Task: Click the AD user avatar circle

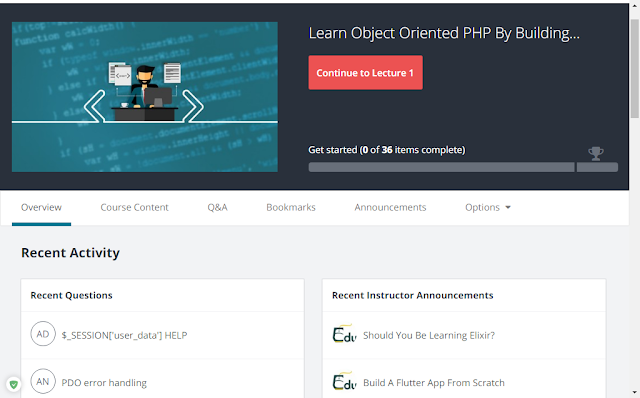Action: (x=43, y=334)
